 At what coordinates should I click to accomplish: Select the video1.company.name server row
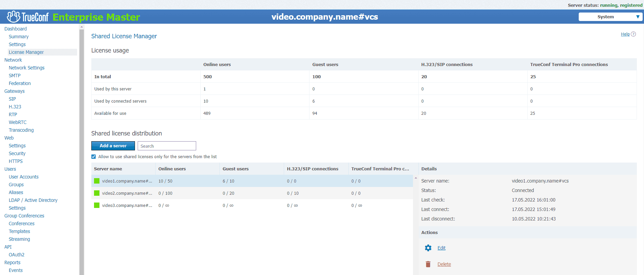pos(252,181)
